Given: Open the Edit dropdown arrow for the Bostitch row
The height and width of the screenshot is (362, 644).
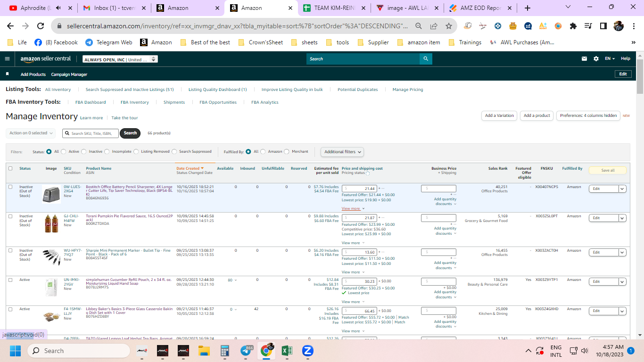Looking at the screenshot, I should (x=622, y=189).
